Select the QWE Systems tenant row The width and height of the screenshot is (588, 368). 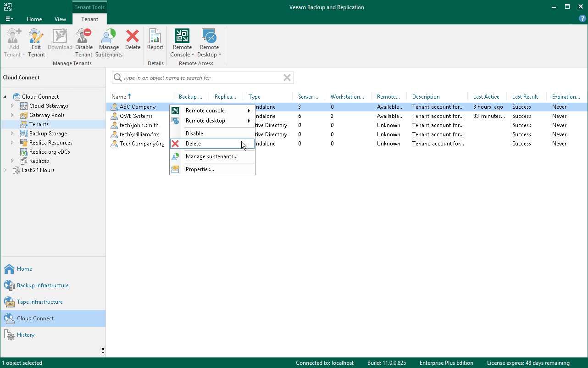347,116
